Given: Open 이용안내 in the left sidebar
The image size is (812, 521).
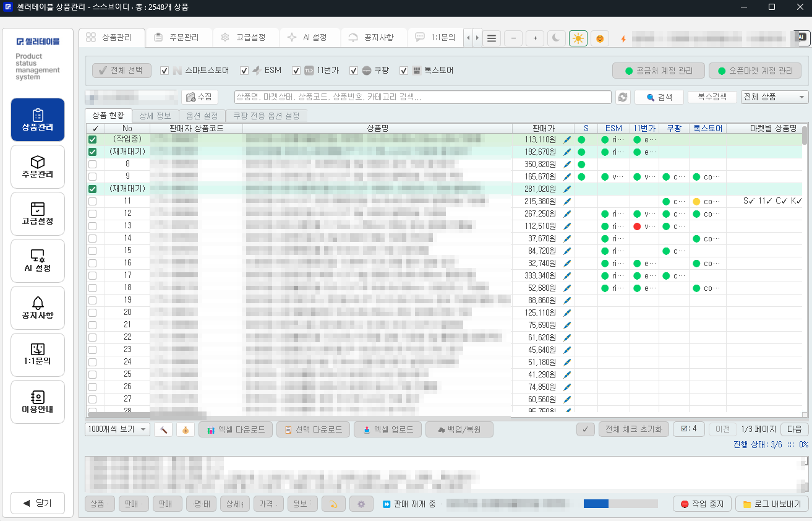Looking at the screenshot, I should (38, 402).
